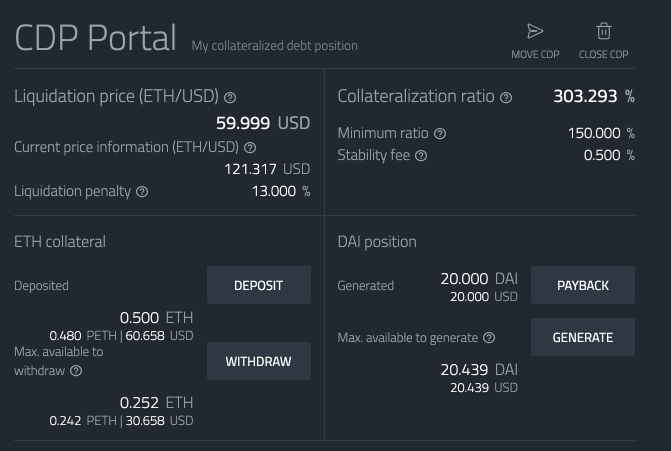Image resolution: width=671 pixels, height=451 pixels.
Task: Click the Move CDP paper-plane icon
Action: point(535,31)
